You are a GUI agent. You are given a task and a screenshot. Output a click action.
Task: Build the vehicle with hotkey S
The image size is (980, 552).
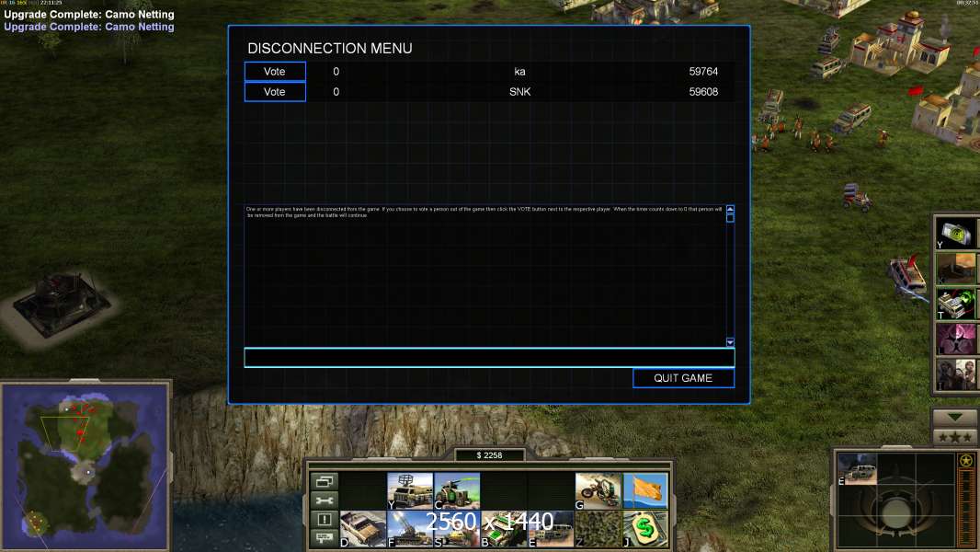(457, 529)
